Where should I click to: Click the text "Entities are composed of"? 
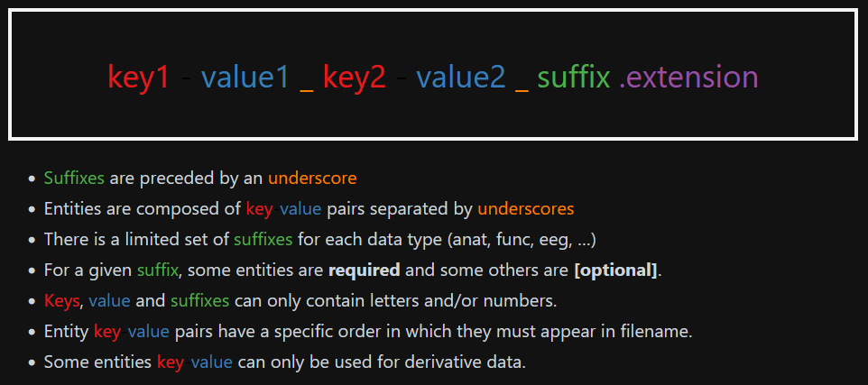pos(143,209)
